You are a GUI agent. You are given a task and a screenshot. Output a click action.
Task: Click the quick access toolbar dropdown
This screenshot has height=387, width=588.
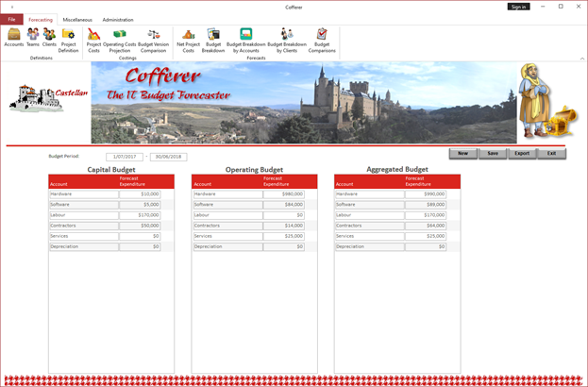(12, 8)
